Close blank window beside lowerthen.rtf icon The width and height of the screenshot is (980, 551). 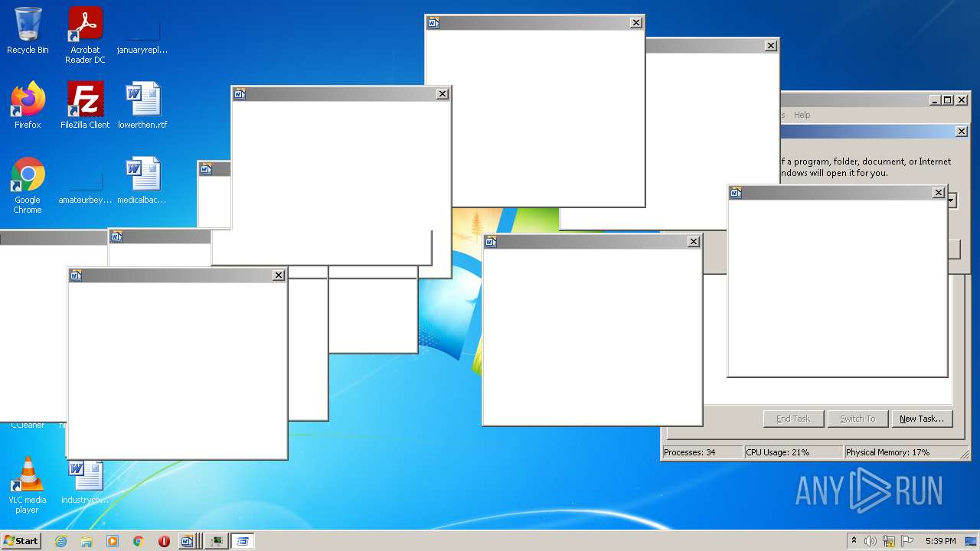tap(443, 94)
